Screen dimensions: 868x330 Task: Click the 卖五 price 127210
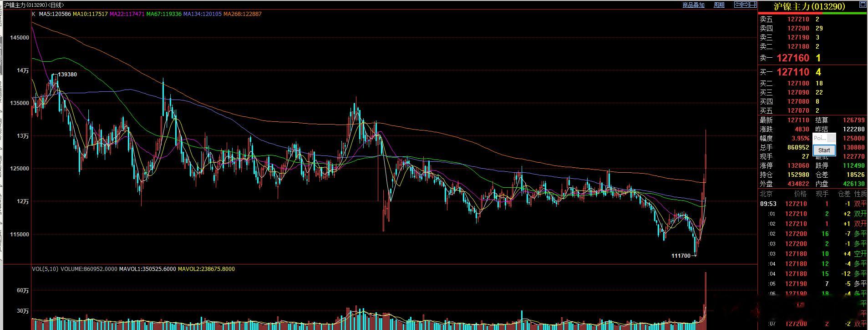(798, 20)
